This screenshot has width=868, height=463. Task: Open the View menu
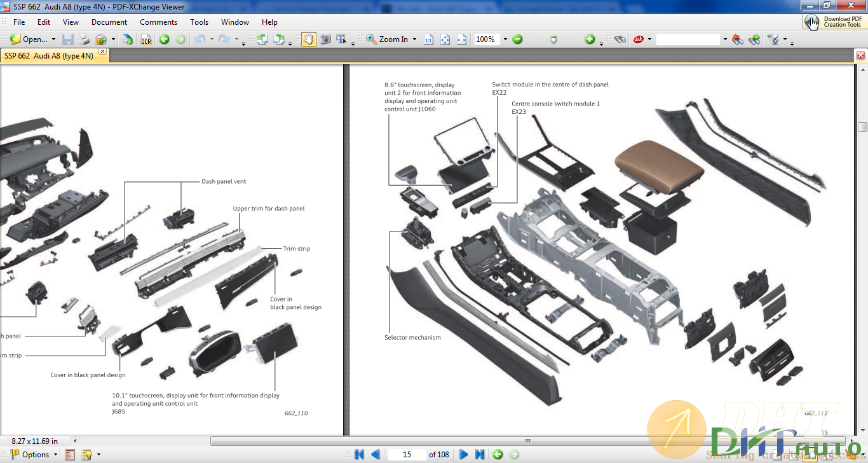pos(71,22)
